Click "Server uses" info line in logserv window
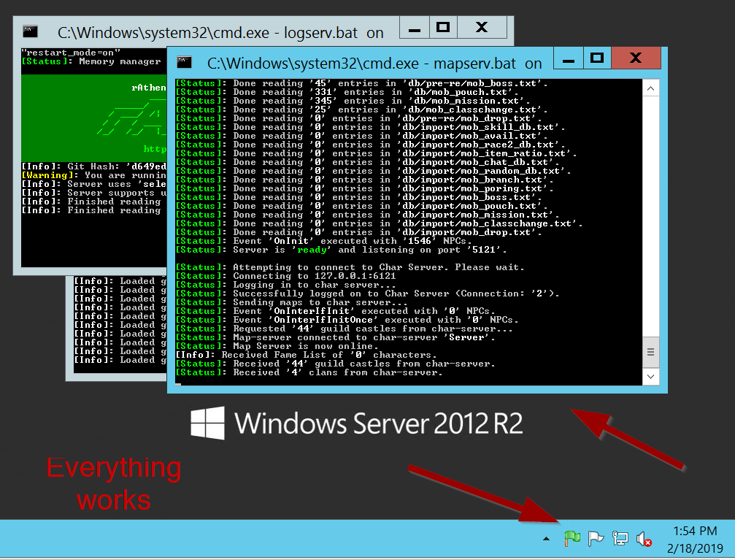The width and height of the screenshot is (735, 560). pos(94,184)
